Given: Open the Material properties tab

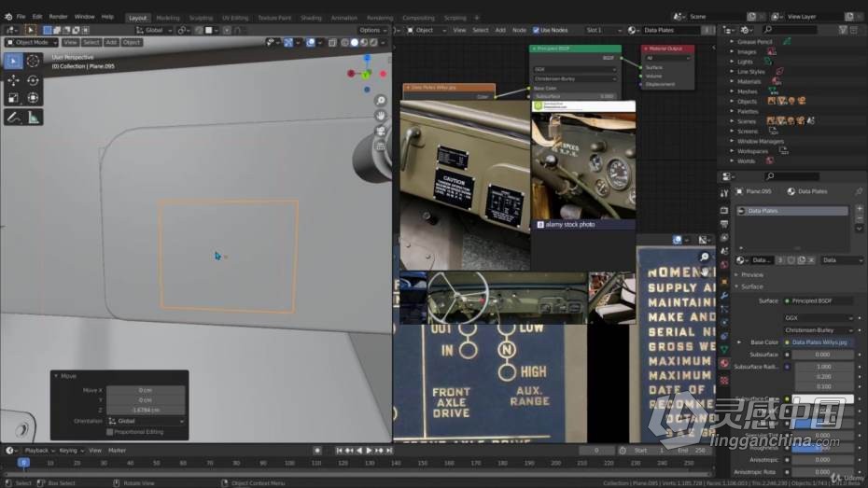Looking at the screenshot, I should (x=724, y=363).
